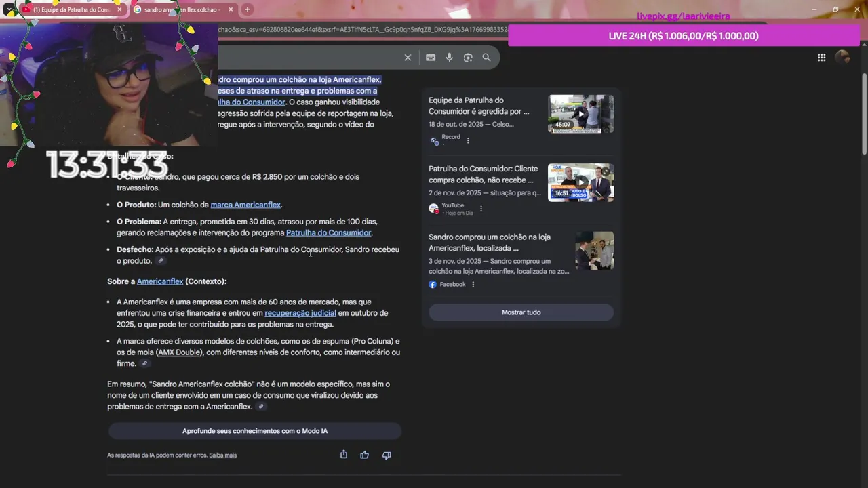Give thumbs down to the AI answer
This screenshot has height=488, width=868.
click(x=387, y=455)
